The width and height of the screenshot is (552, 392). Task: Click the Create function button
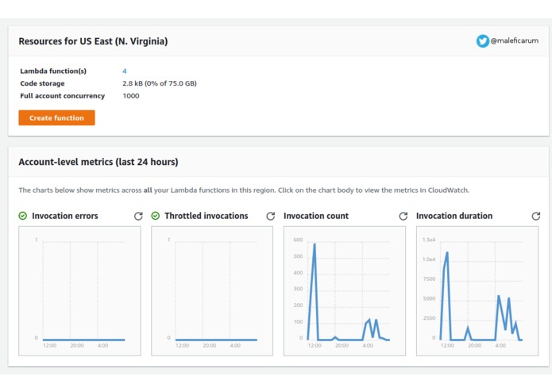click(56, 117)
